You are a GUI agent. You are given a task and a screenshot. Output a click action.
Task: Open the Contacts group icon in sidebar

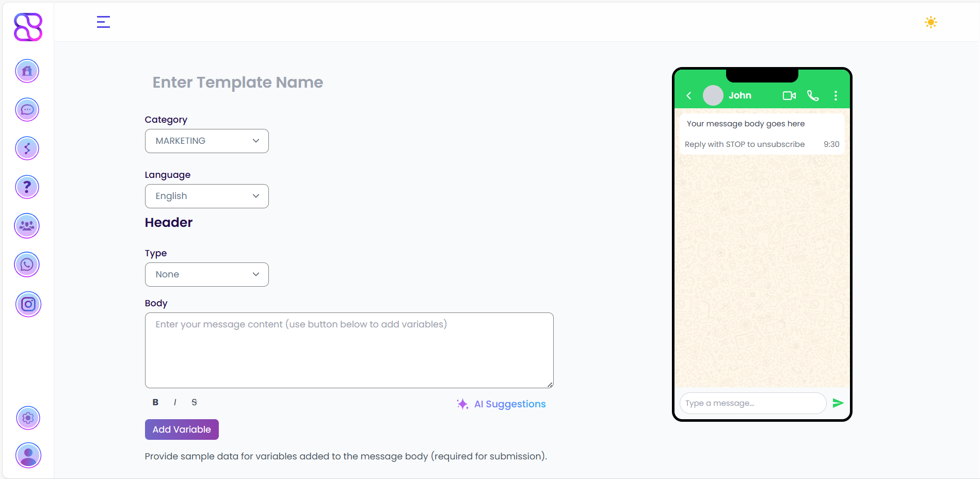27,225
